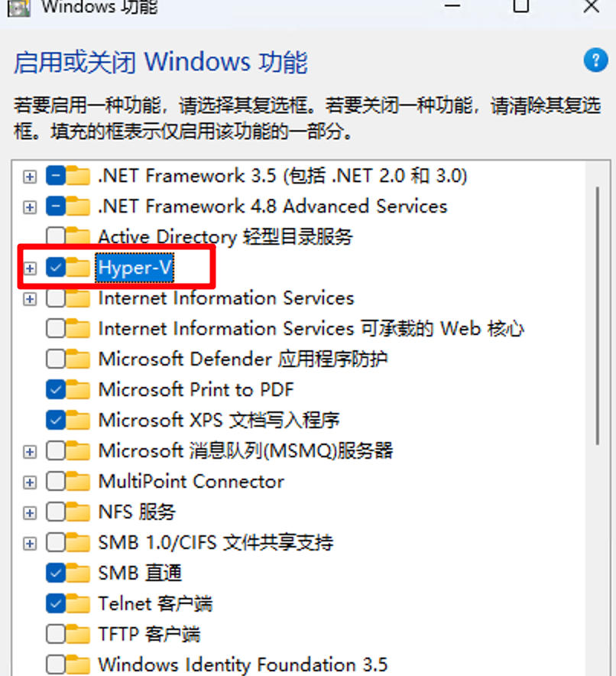The image size is (616, 676).
Task: Expand SMB 1.0/CIFS 文件共享支持 node
Action: [30, 544]
